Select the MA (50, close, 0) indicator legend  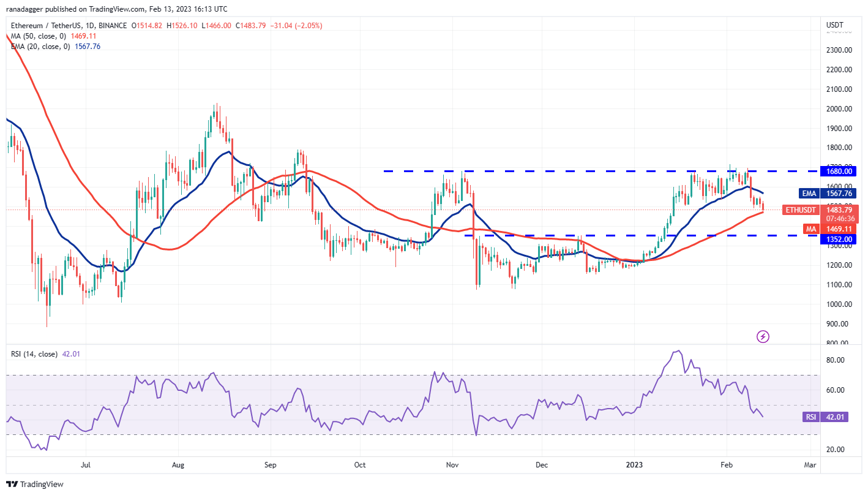click(x=40, y=36)
